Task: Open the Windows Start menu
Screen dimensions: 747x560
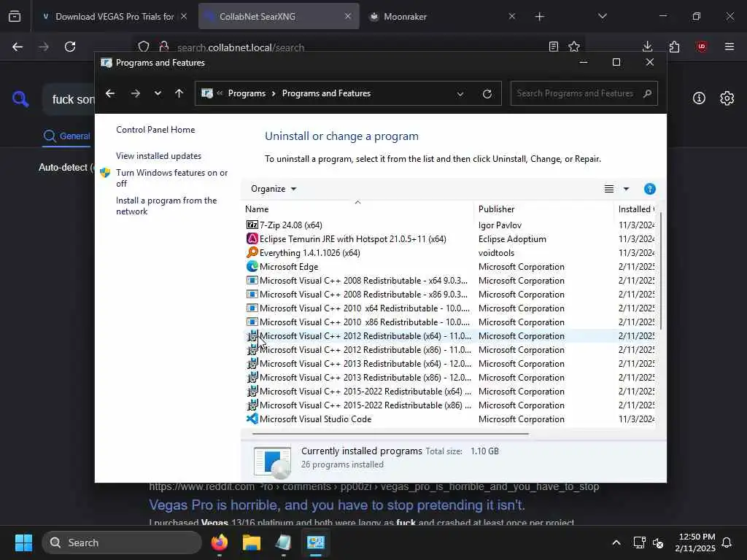Action: [x=23, y=542]
